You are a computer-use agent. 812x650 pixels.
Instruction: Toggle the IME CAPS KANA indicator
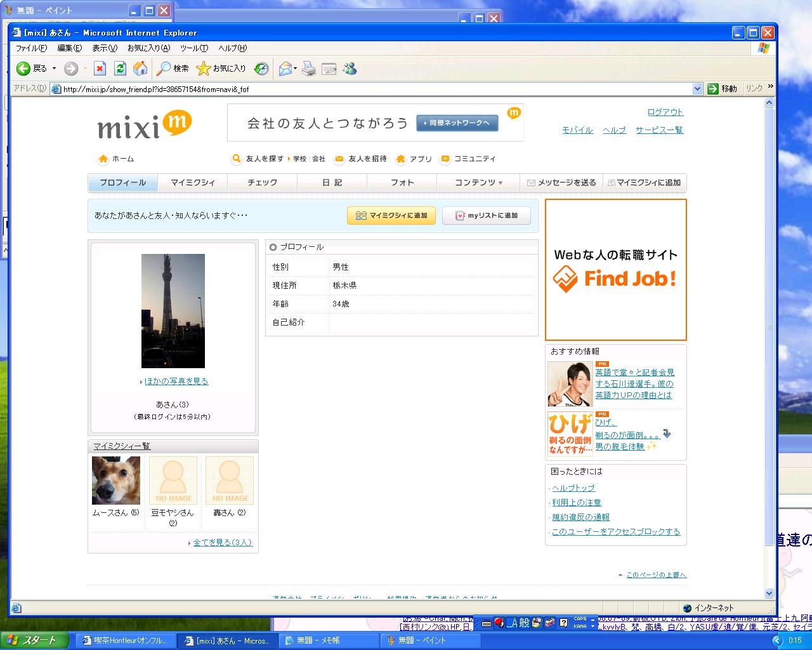coord(580,623)
